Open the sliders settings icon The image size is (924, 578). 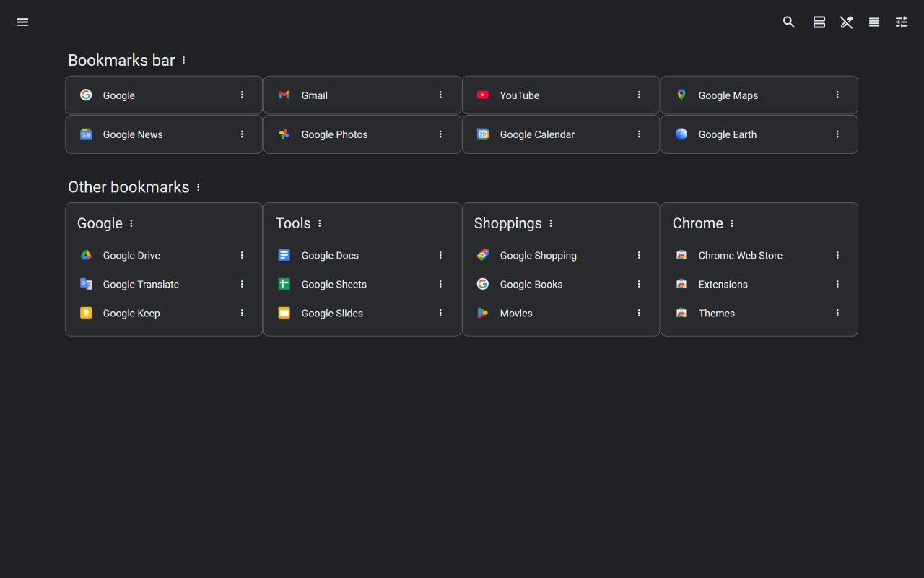click(x=902, y=22)
